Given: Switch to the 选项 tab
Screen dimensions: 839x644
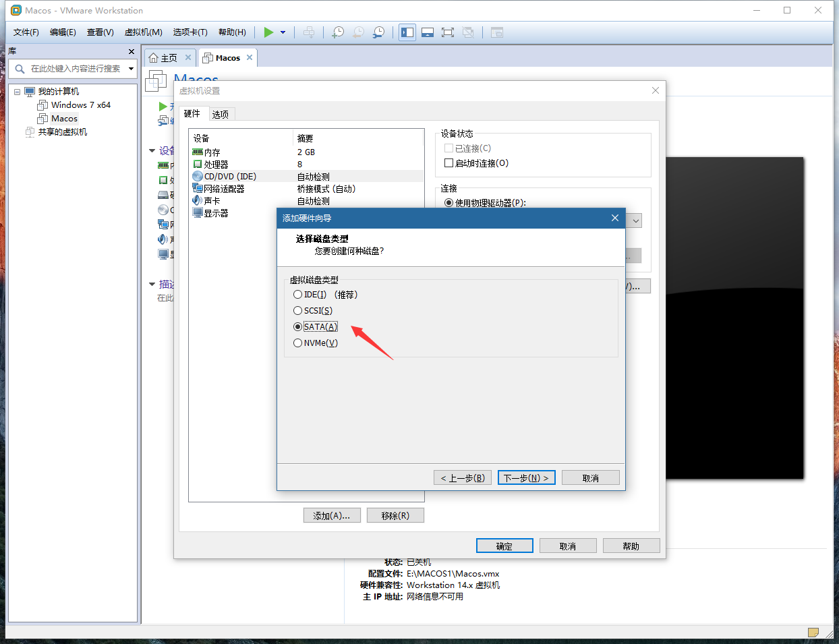Looking at the screenshot, I should tap(220, 113).
